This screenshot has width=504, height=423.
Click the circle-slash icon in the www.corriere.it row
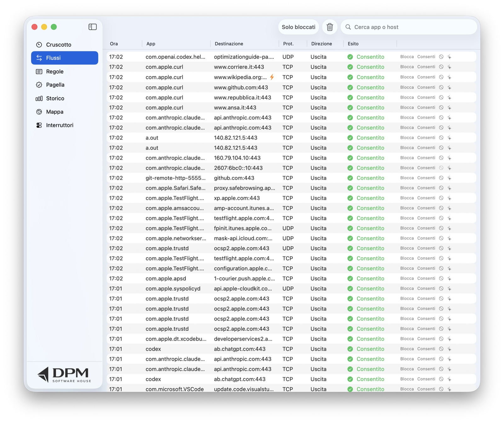coord(441,67)
